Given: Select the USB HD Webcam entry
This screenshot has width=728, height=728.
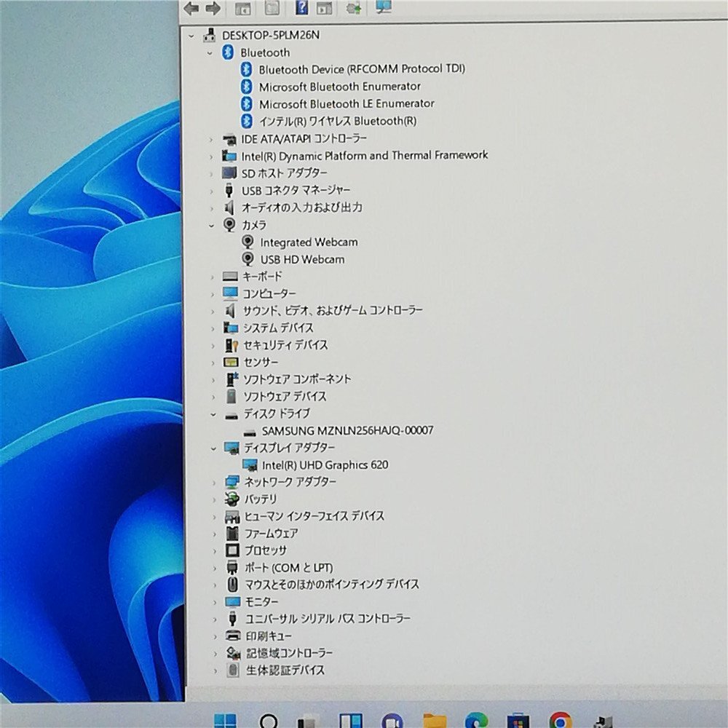Looking at the screenshot, I should [x=302, y=259].
